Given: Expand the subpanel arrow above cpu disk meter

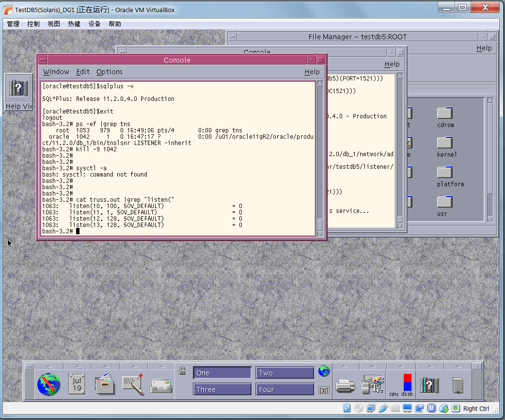Looking at the screenshot, I should pos(401,366).
